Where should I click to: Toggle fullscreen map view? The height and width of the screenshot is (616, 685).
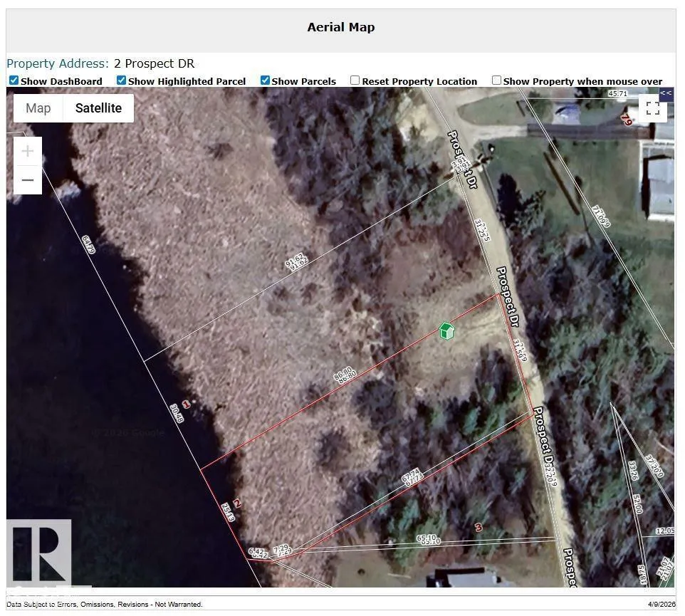[x=652, y=108]
